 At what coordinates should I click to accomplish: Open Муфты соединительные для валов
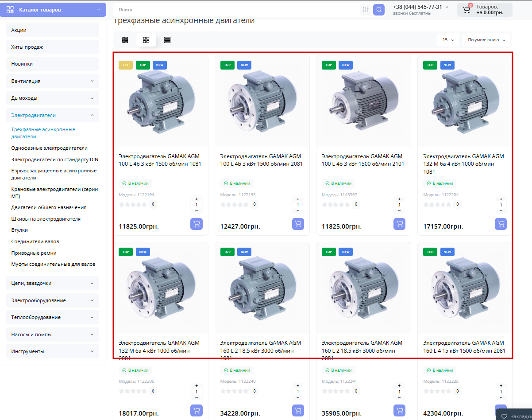coord(53,264)
